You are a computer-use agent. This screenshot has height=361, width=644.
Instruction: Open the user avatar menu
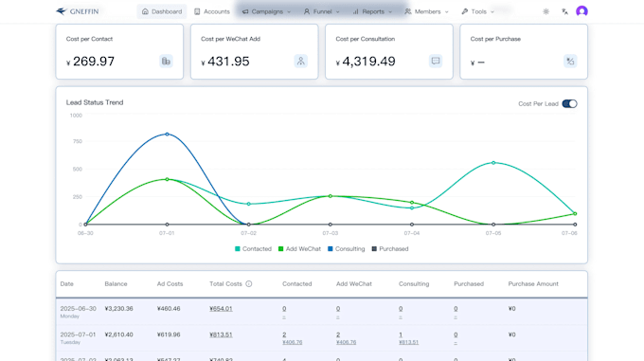[x=581, y=11]
